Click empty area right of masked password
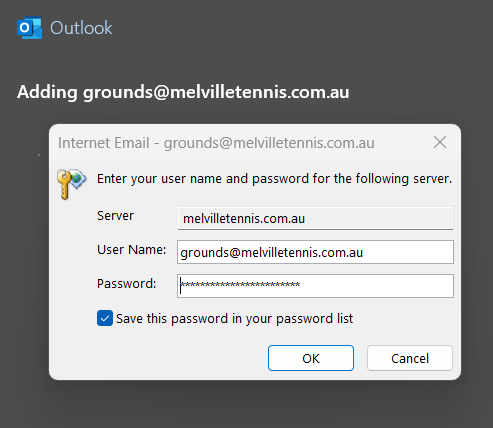This screenshot has height=428, width=493. click(x=377, y=286)
